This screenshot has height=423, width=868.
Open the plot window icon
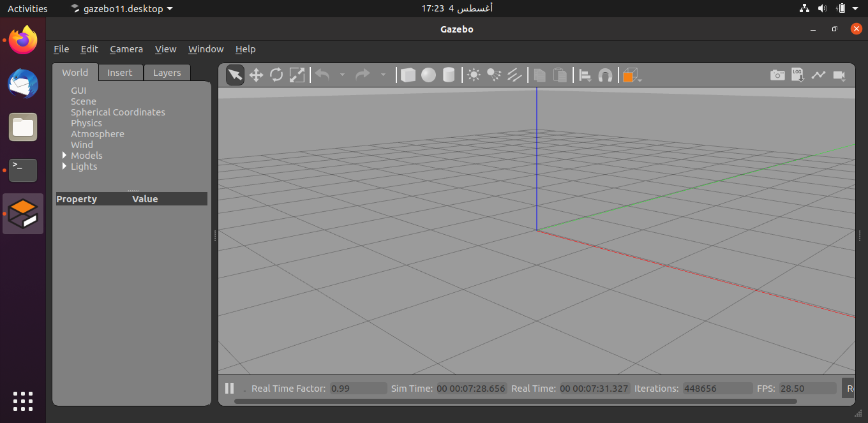coord(818,75)
